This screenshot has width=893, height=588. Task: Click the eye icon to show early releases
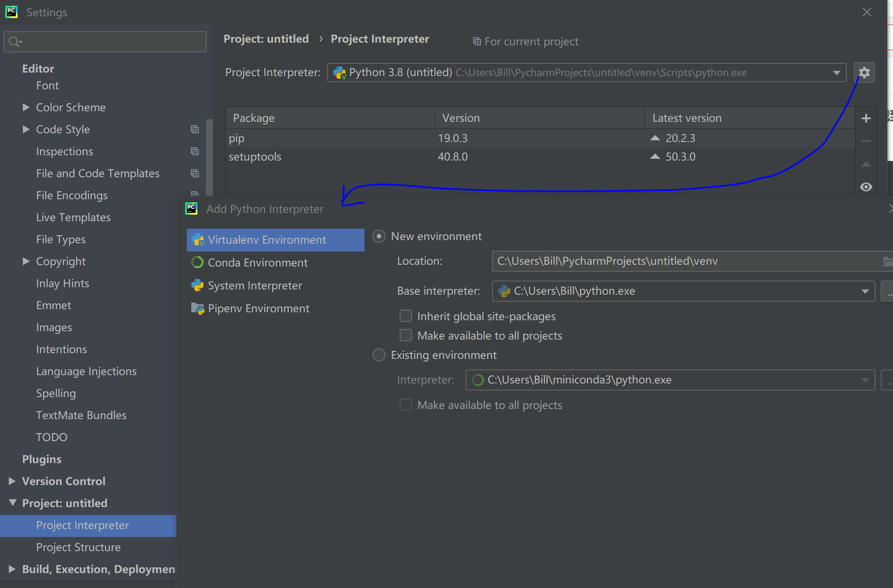coord(866,187)
